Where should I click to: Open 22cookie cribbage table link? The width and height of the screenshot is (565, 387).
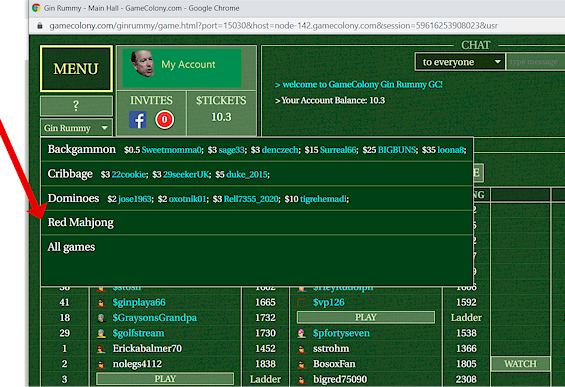(x=129, y=175)
